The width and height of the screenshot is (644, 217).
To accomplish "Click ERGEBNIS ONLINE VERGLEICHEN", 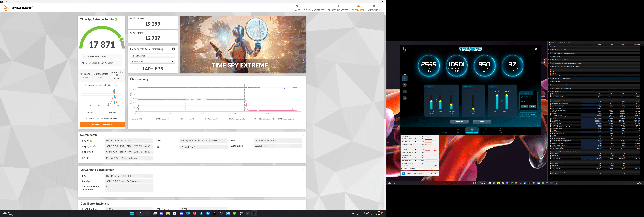I will tap(102, 118).
